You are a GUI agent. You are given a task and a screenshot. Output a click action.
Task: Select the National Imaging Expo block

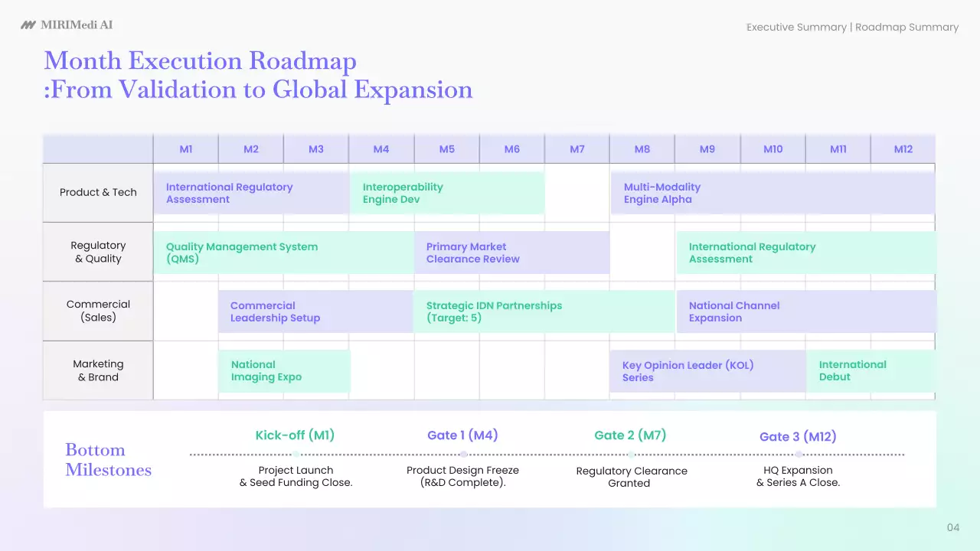[284, 371]
